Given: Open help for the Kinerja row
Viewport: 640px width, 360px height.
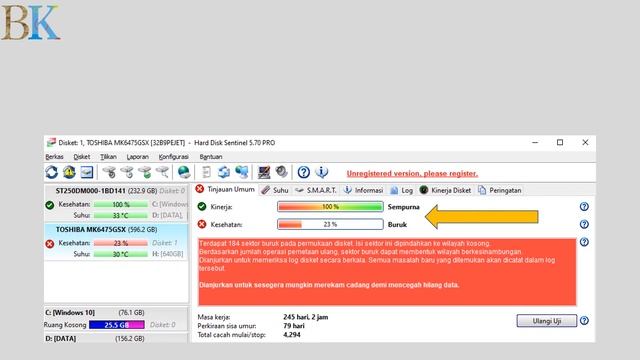Looking at the screenshot, I should tap(584, 207).
